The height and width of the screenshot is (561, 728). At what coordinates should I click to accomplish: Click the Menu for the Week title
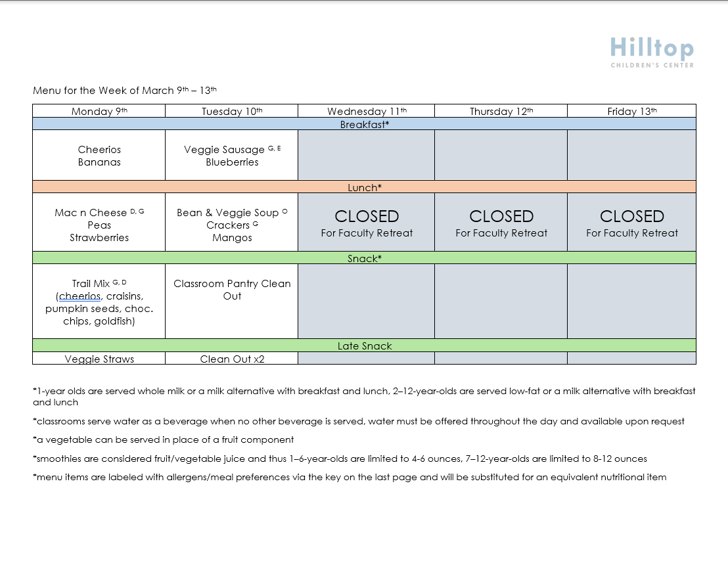click(x=125, y=91)
